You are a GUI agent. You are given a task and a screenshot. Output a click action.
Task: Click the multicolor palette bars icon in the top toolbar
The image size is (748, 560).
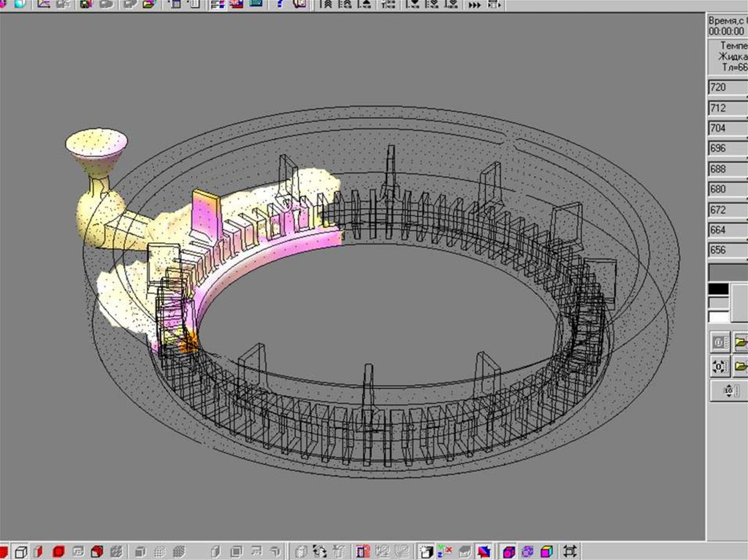pos(217,4)
